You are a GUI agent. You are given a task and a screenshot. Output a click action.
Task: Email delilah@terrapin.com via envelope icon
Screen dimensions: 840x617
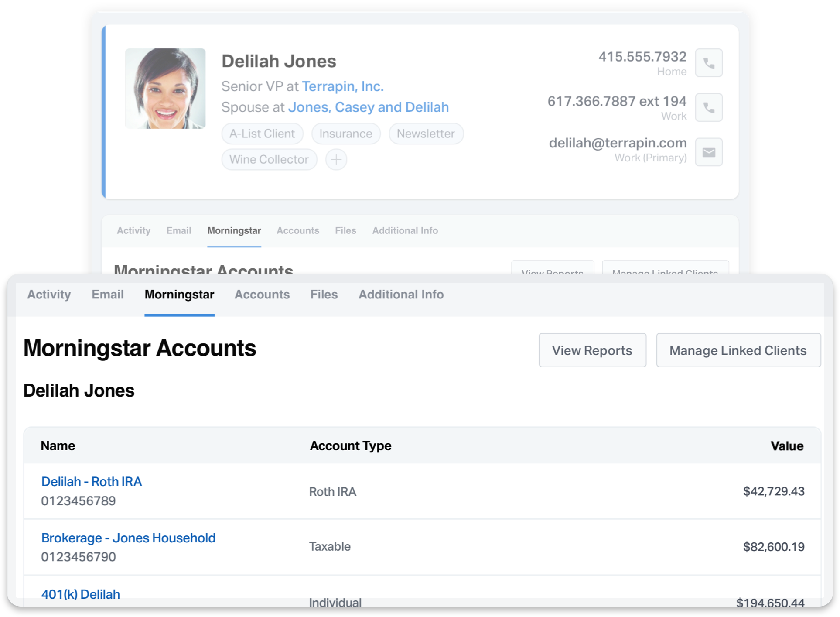pos(708,152)
